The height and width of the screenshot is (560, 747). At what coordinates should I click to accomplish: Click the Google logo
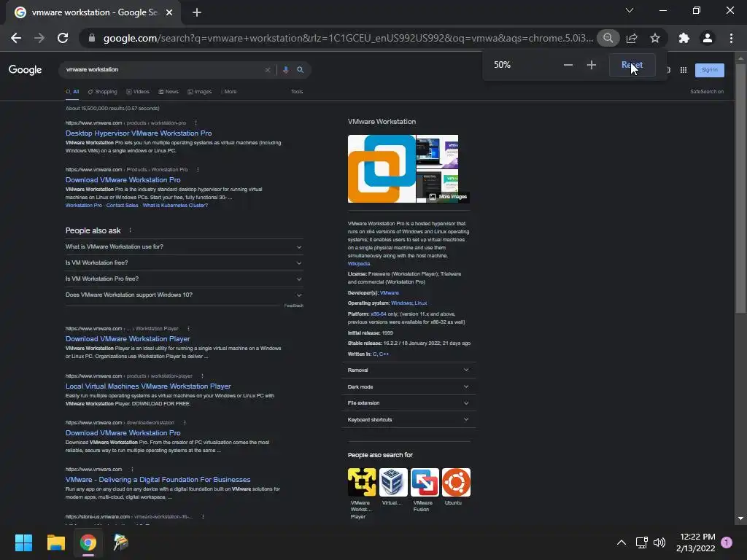[x=26, y=70]
